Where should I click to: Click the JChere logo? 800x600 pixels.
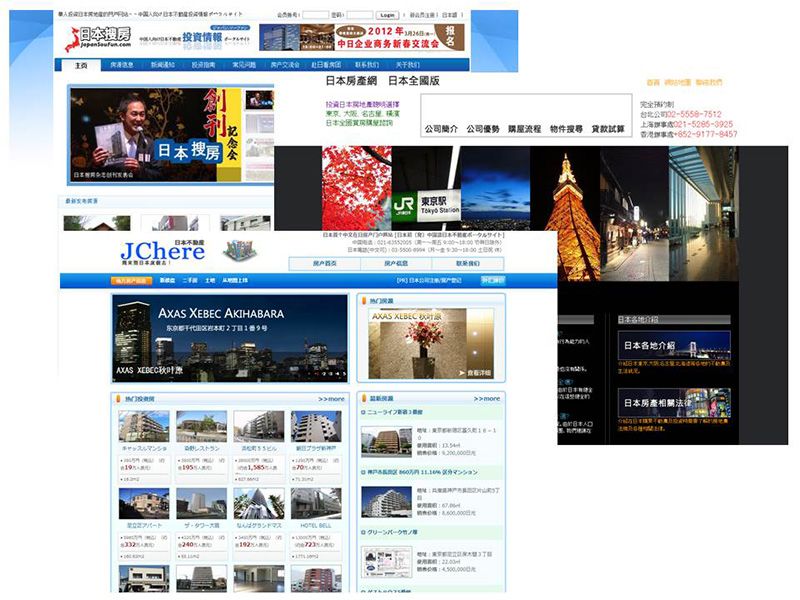pos(162,251)
